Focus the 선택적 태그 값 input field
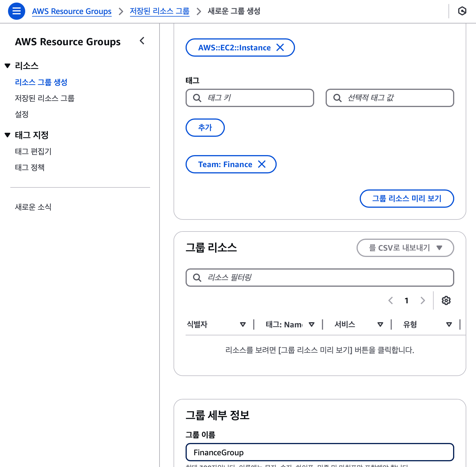 [x=390, y=98]
